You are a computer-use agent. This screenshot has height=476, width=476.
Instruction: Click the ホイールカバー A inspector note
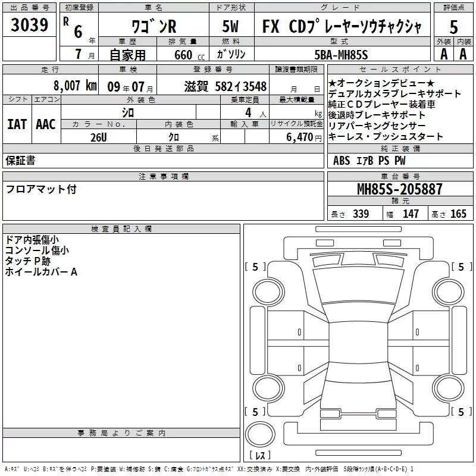41,272
